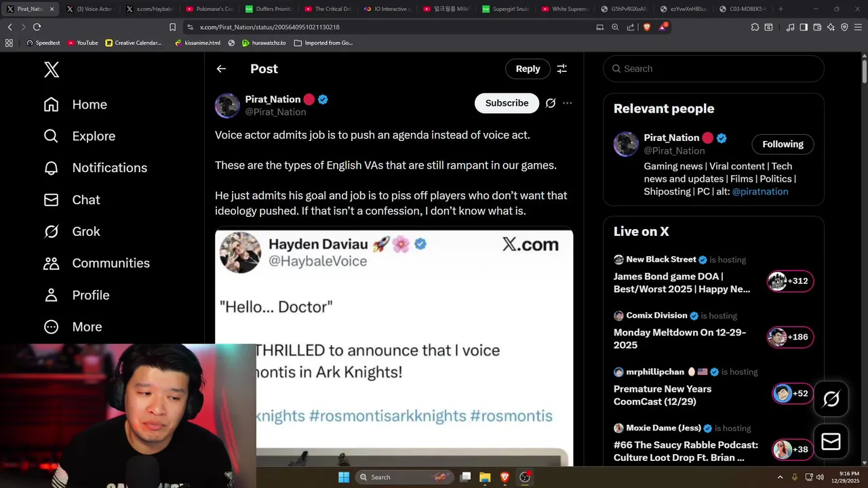Switch to The Critical Dr tab
The width and height of the screenshot is (868, 488).
click(x=328, y=9)
